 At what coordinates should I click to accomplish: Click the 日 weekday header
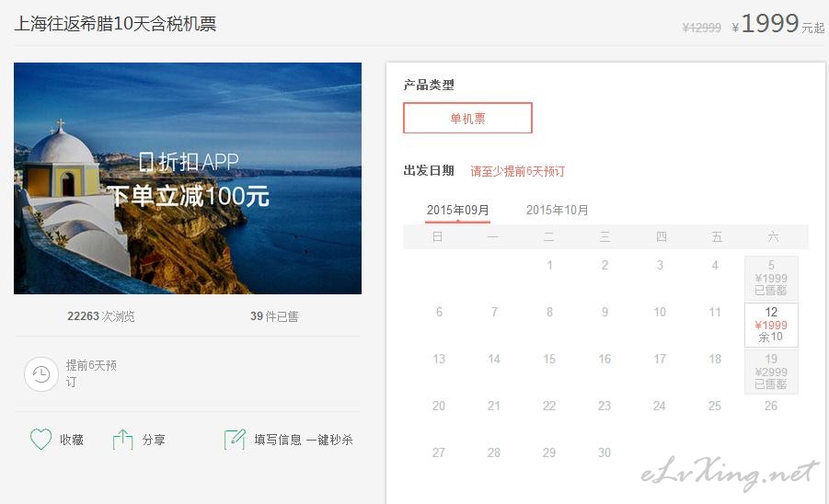coord(438,236)
